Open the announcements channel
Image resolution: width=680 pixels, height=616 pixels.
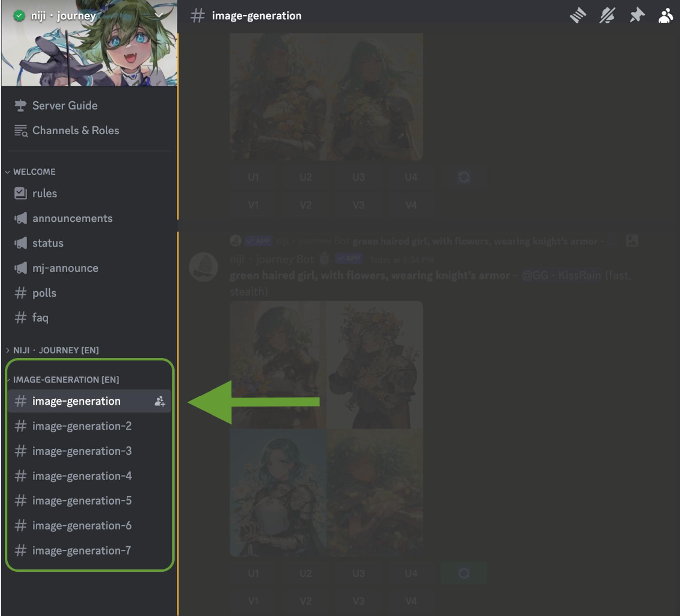(89, 218)
